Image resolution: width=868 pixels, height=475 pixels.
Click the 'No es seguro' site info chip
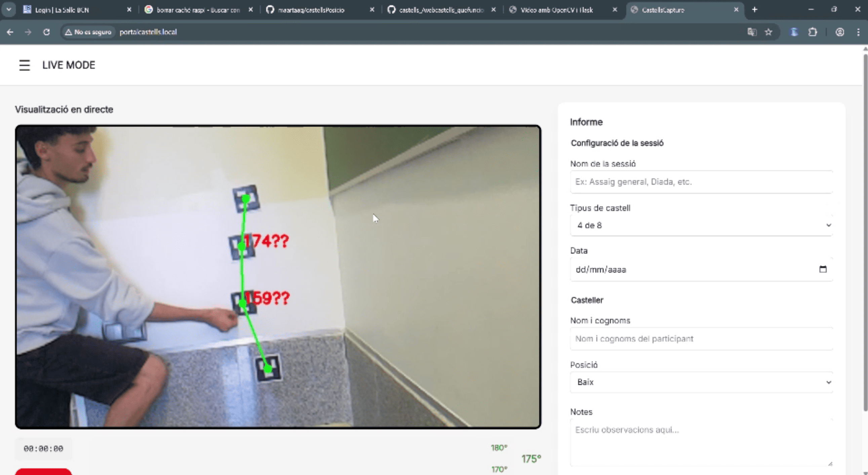pyautogui.click(x=88, y=32)
